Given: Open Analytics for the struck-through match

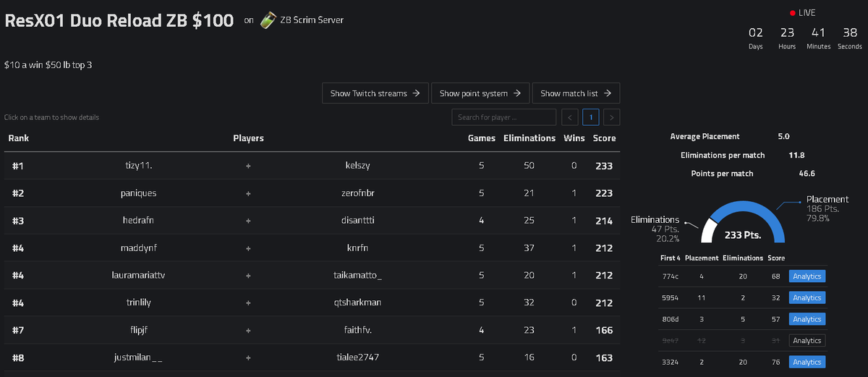Looking at the screenshot, I should (x=807, y=341).
